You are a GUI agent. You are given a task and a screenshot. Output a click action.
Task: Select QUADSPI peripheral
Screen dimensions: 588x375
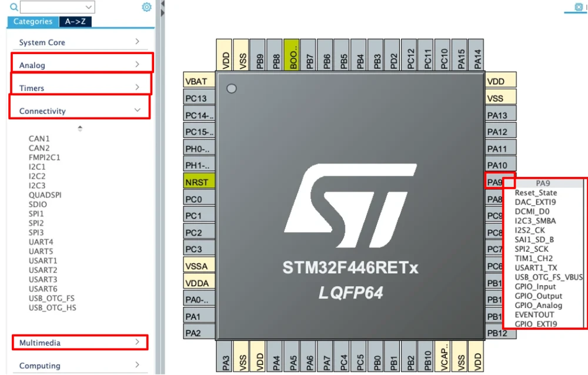45,195
